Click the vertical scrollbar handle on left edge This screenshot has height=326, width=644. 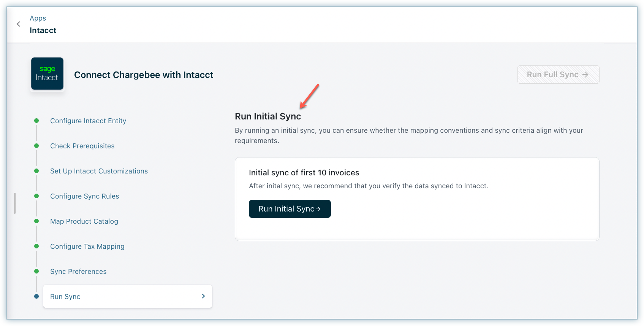coord(14,203)
